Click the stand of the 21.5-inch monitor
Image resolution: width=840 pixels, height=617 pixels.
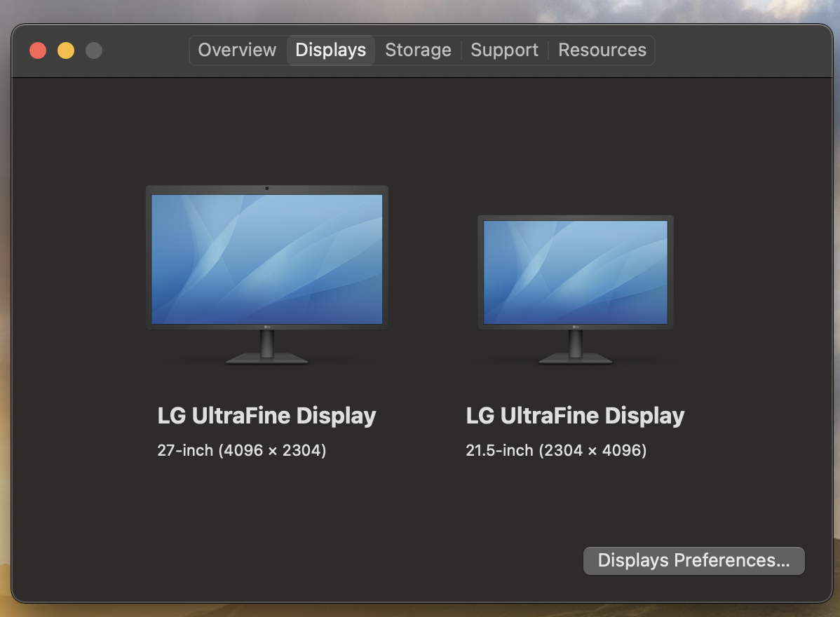point(576,348)
